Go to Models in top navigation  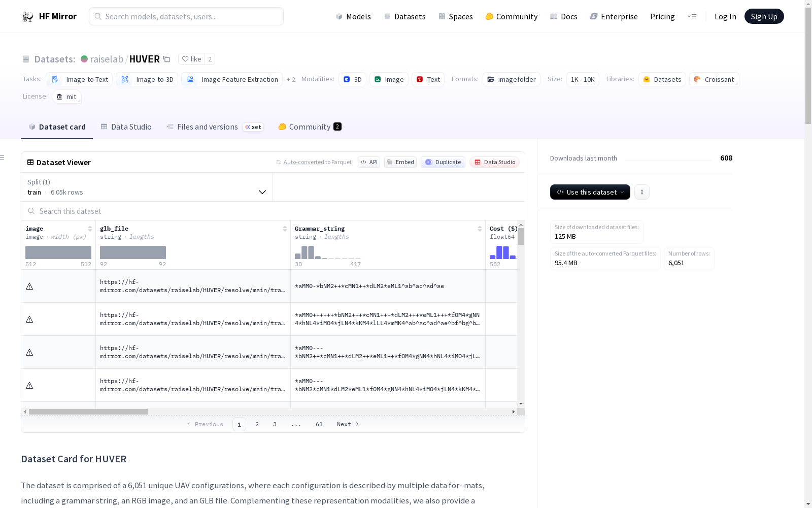click(353, 17)
